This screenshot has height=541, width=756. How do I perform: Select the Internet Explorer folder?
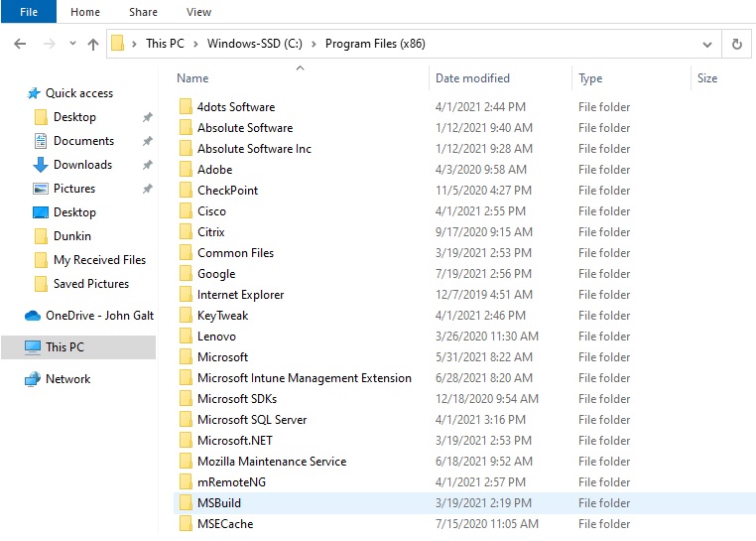click(240, 295)
